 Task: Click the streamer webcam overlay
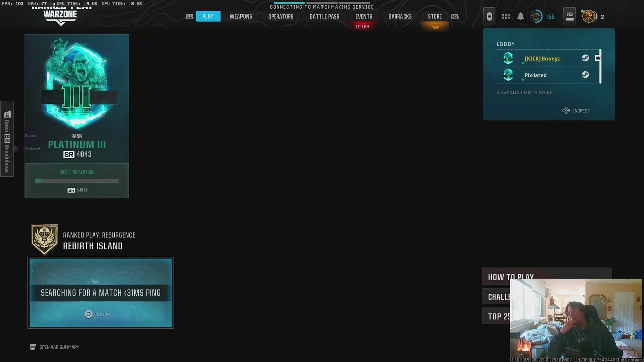point(576,319)
